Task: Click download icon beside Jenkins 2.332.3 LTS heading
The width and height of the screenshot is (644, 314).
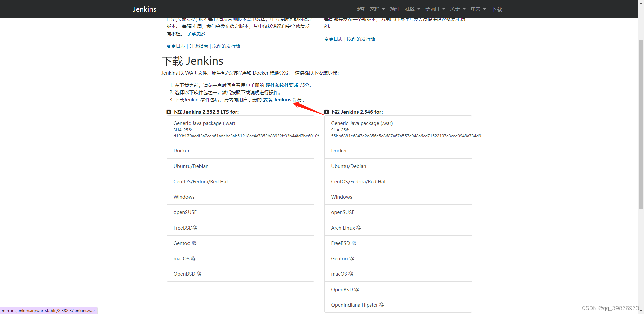Action: (169, 112)
